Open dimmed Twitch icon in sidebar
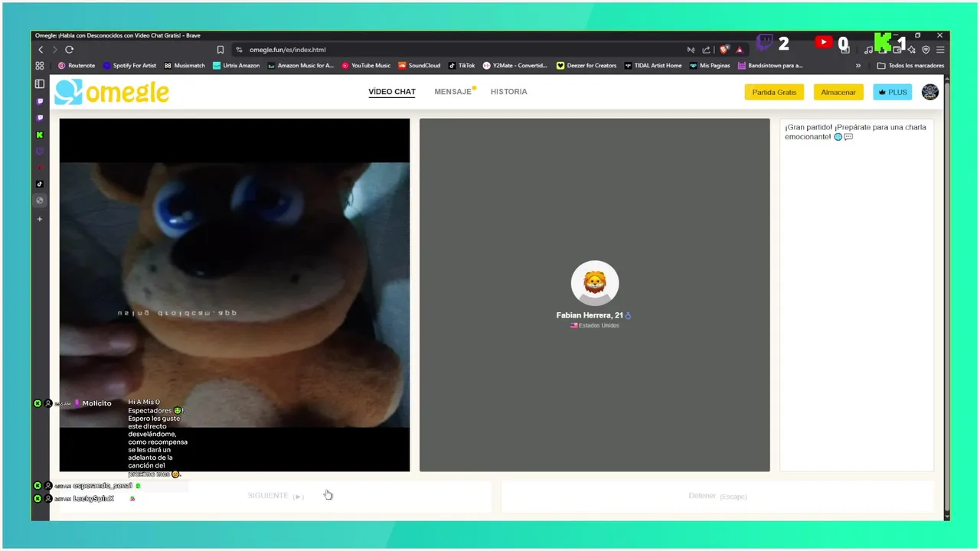Screen dimensions: 980x551 point(40,152)
